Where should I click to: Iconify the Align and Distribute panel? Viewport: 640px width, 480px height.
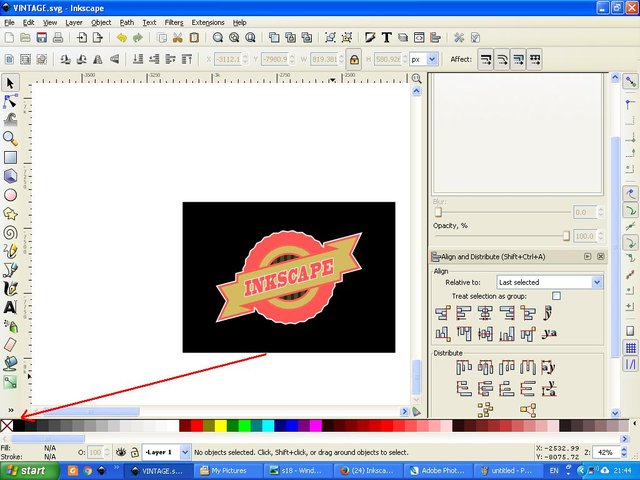coord(587,256)
